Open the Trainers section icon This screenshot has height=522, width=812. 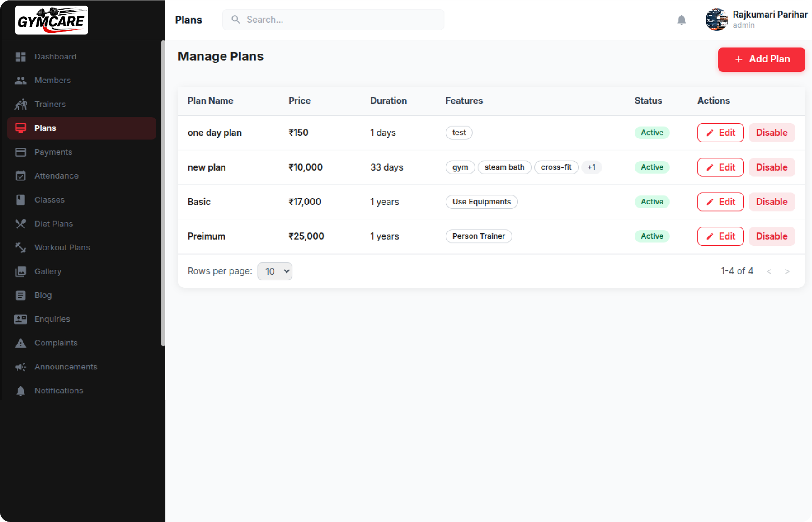[x=21, y=104]
